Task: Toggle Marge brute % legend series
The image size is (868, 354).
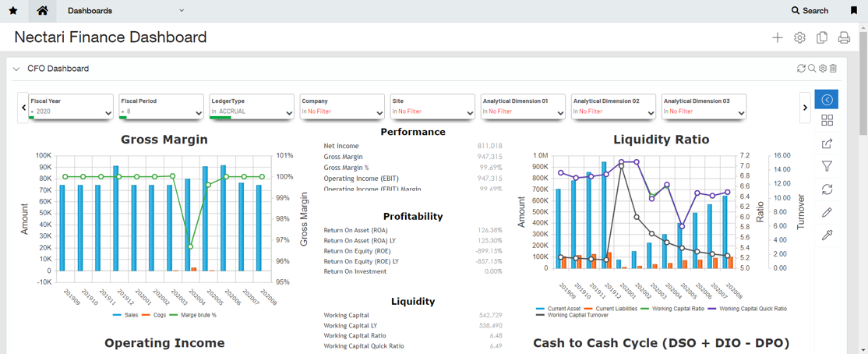Action: point(192,315)
